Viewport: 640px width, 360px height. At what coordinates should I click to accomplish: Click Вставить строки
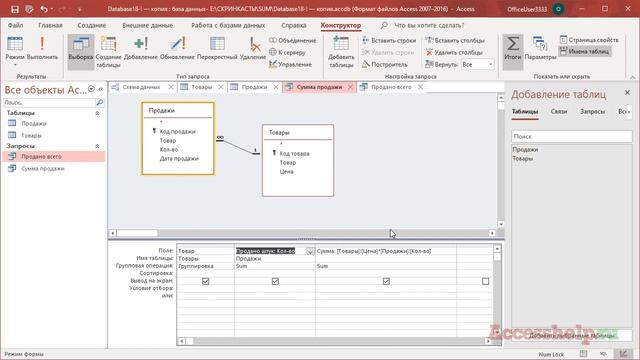(x=389, y=40)
